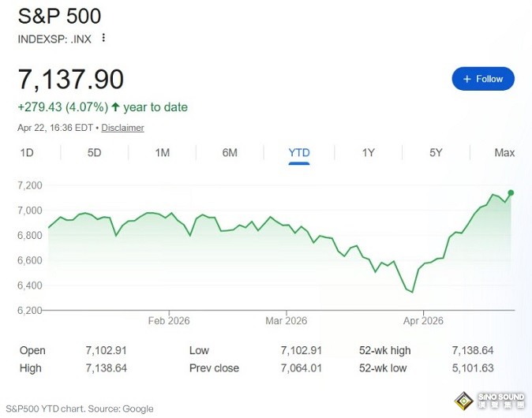Click the 7,137.90 index price
The height and width of the screenshot is (418, 532).
pos(71,80)
